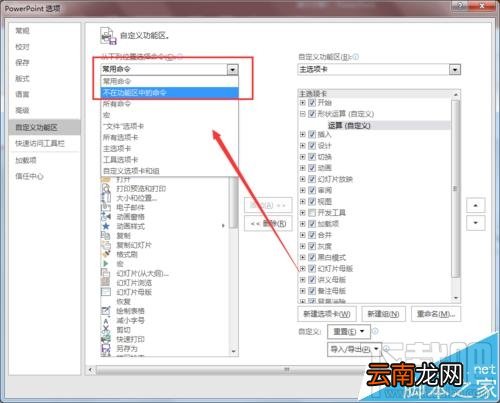Click the icon beside 动画窗格 command
Image resolution: width=500 pixels, height=403 pixels.
pyautogui.click(x=106, y=217)
